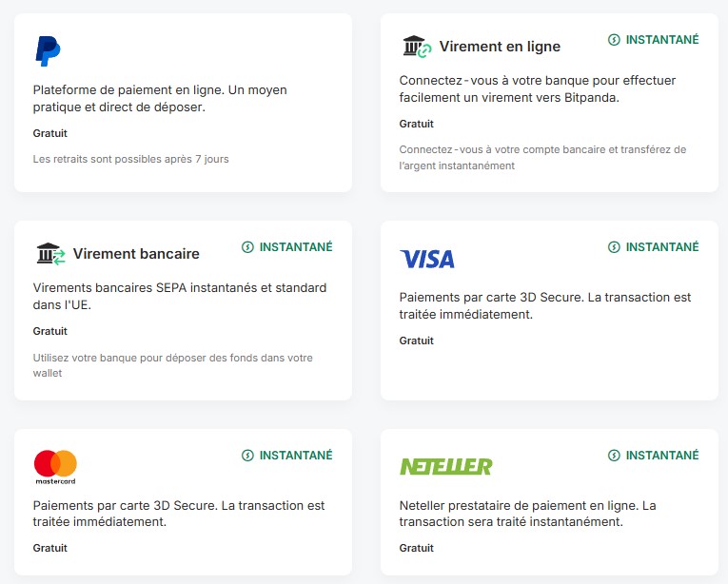The image size is (728, 584).
Task: Select the Virement bancaire heading
Action: [136, 254]
